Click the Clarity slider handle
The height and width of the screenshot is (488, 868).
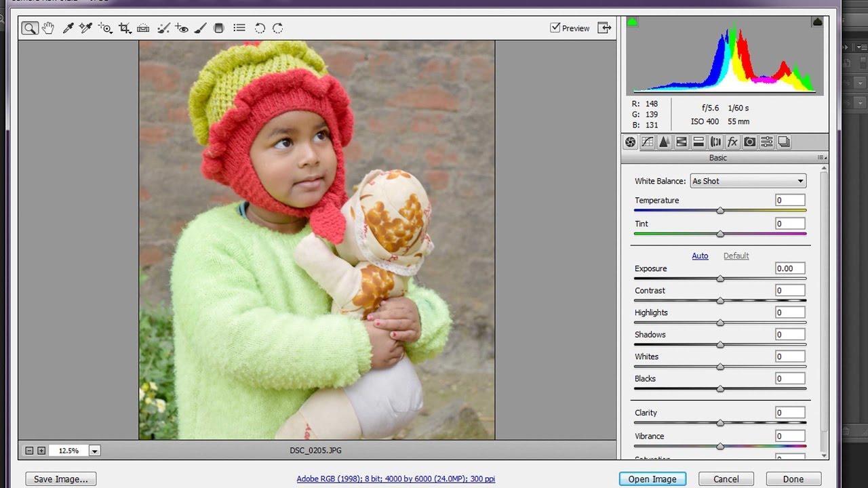[x=720, y=422]
